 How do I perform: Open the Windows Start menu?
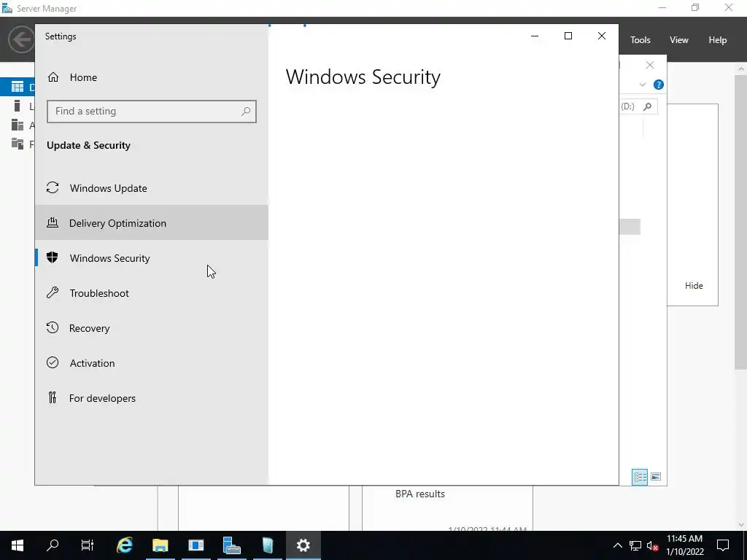(18, 545)
